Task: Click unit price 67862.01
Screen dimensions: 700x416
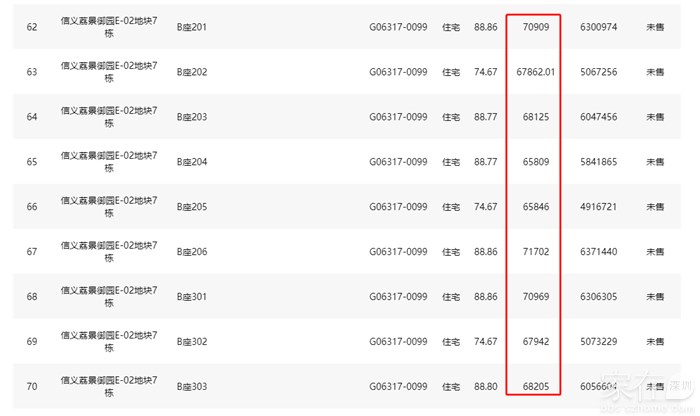Action: pos(536,72)
